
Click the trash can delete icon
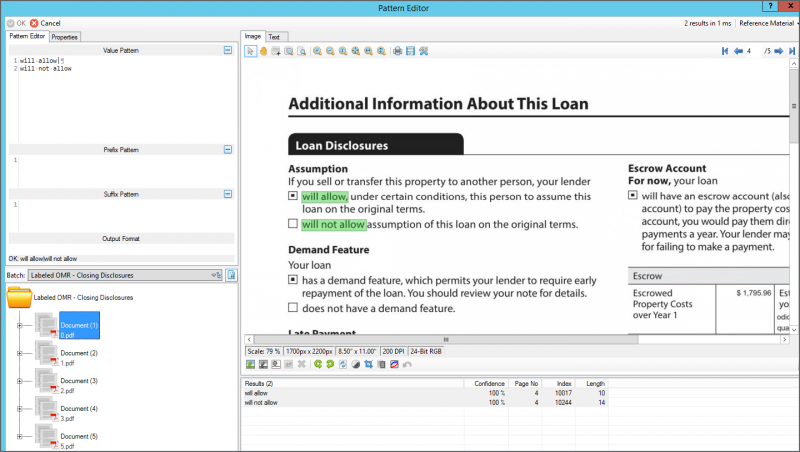(381, 364)
